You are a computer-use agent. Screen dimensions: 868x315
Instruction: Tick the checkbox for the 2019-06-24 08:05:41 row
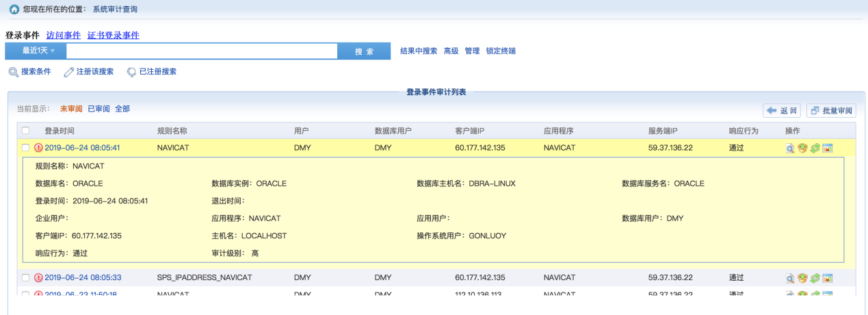[25, 147]
